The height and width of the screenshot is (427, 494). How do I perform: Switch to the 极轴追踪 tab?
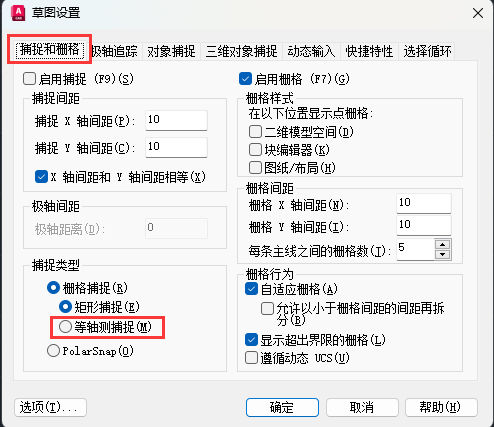coord(115,51)
